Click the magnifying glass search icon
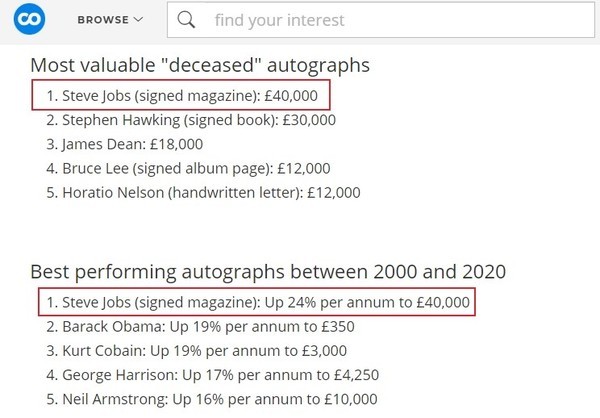The image size is (600, 418). (186, 20)
